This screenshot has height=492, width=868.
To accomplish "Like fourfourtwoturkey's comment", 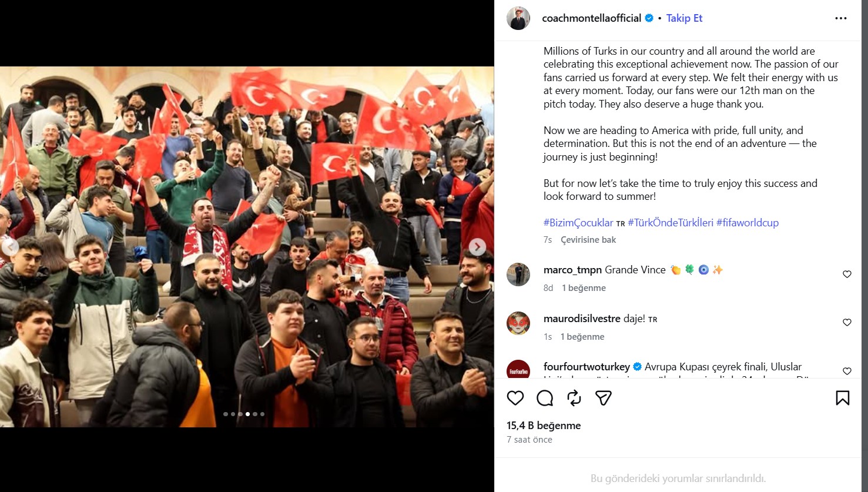I will (x=847, y=371).
